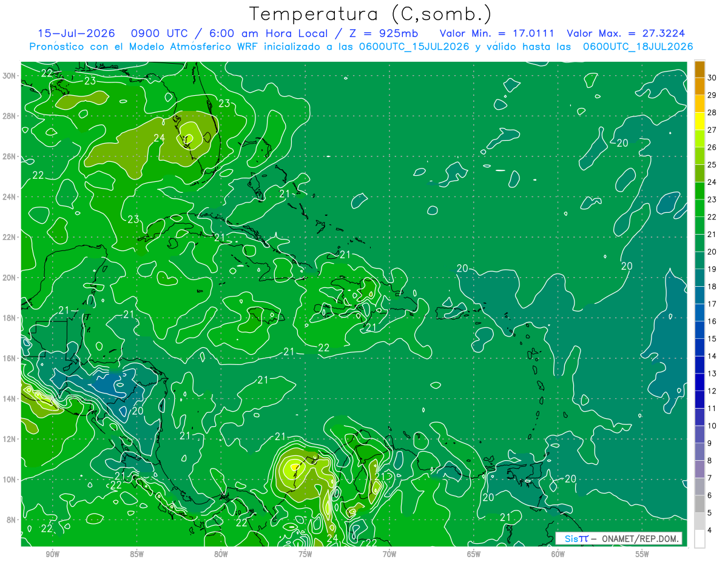Click legend scale number 18
This screenshot has height=562, width=728.
712,287
